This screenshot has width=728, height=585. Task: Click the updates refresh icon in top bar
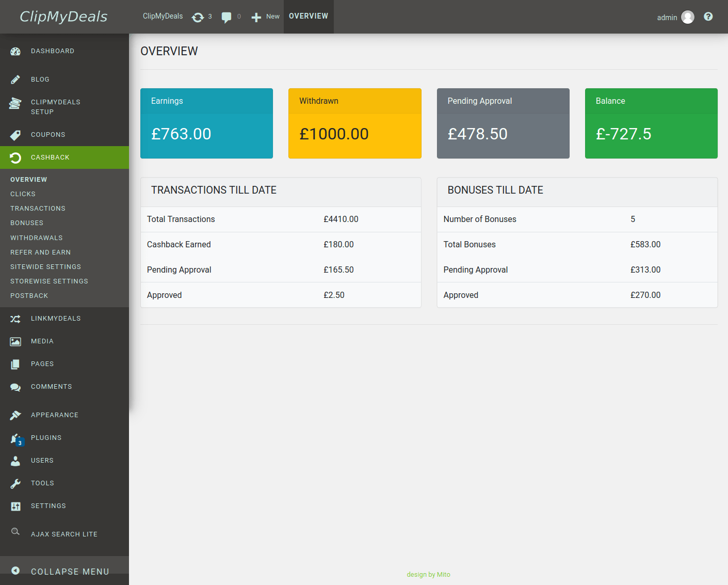pyautogui.click(x=198, y=17)
